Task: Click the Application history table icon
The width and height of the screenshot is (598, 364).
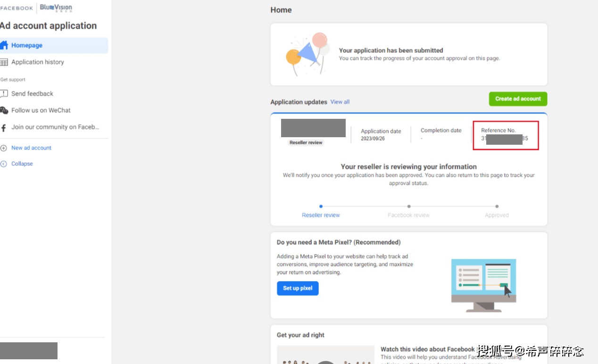Action: click(4, 62)
